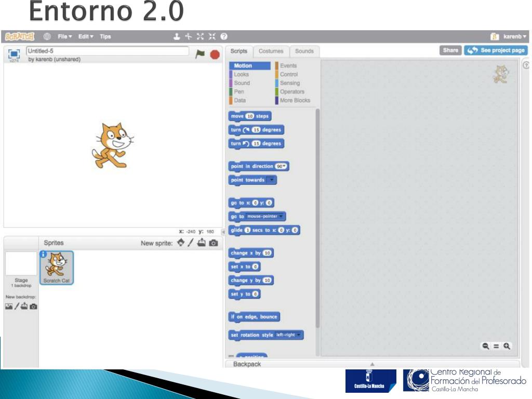Open the karenb account dropdown
Image resolution: width=532 pixels, height=399 pixels.
[x=514, y=36]
